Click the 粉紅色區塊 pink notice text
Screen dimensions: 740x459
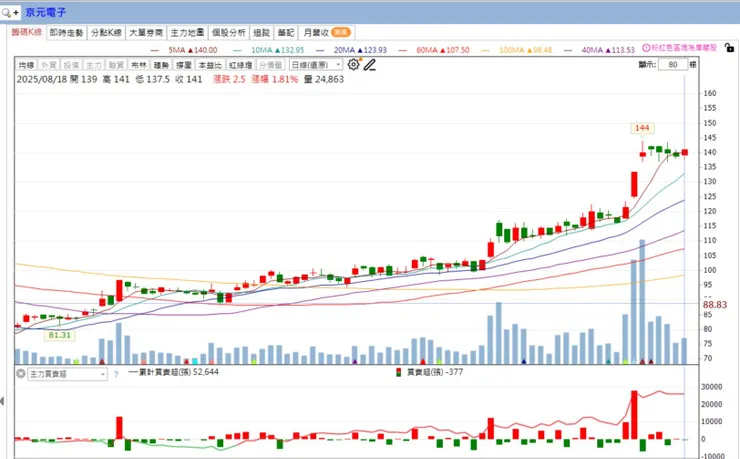point(684,48)
